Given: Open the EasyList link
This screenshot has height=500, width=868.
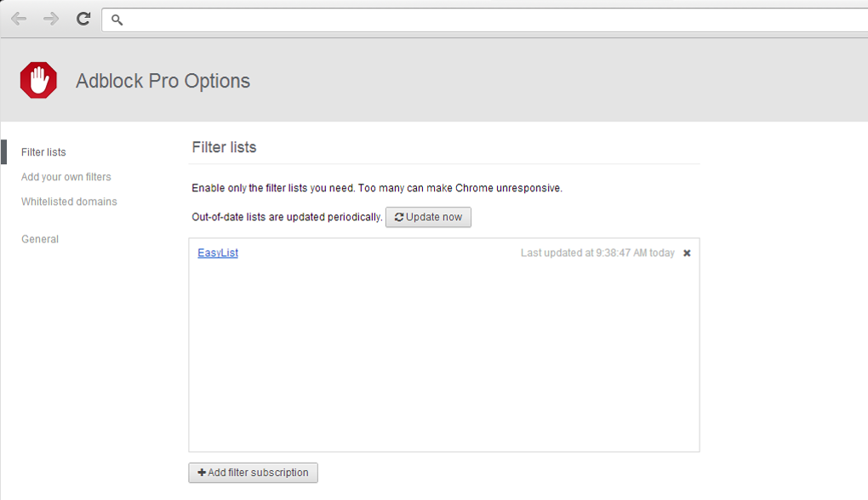Looking at the screenshot, I should point(218,253).
